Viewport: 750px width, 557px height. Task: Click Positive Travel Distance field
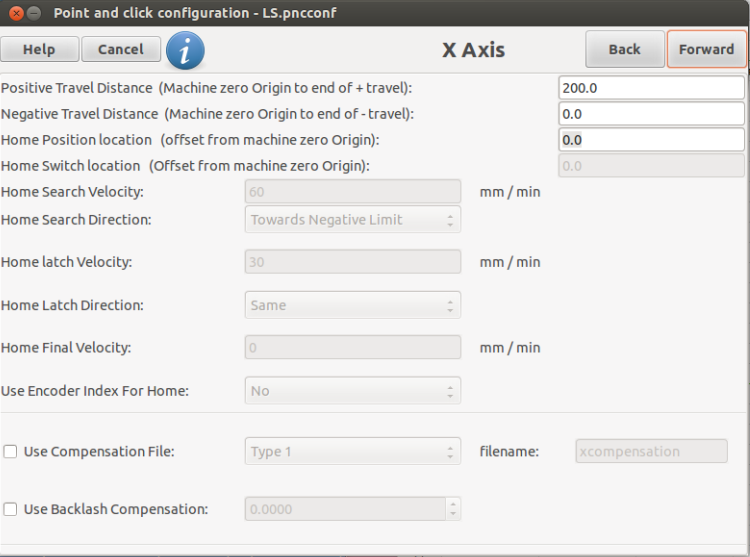(x=651, y=88)
